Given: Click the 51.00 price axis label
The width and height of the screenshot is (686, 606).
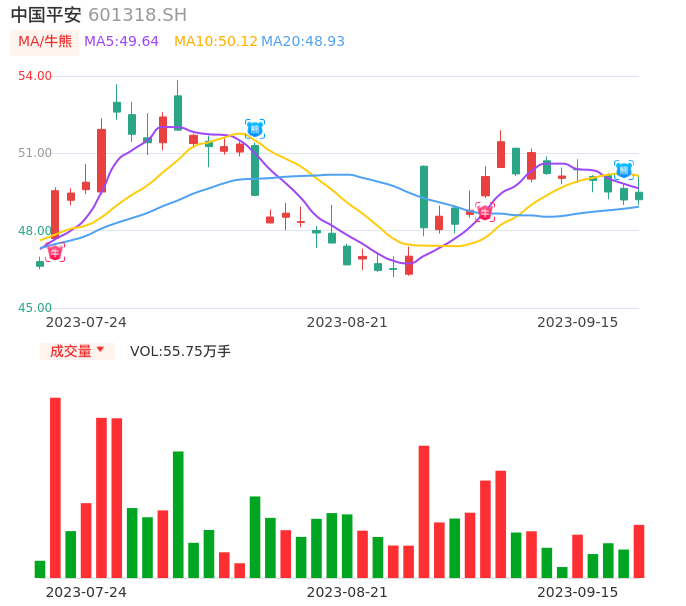Looking at the screenshot, I should tap(35, 153).
